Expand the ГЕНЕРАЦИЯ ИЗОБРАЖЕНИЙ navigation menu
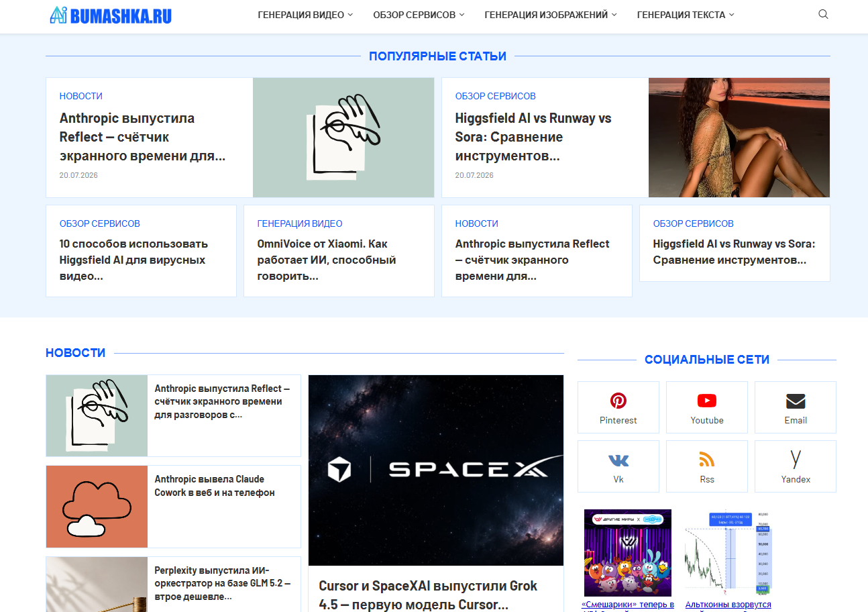The height and width of the screenshot is (612, 868). (x=551, y=15)
